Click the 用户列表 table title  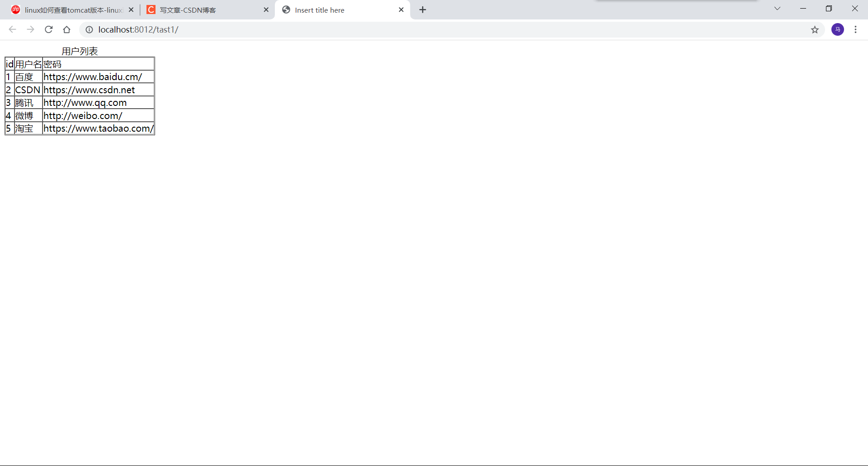80,51
